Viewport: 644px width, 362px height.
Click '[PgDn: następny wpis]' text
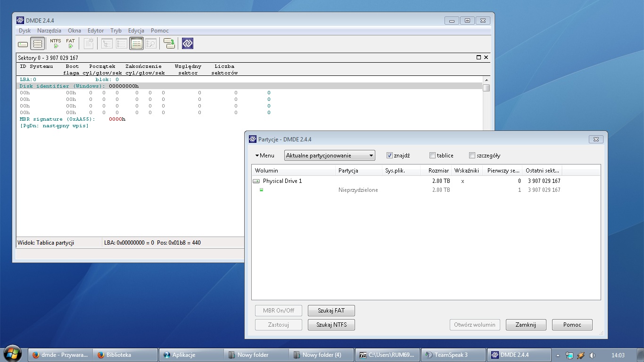pyautogui.click(x=54, y=126)
